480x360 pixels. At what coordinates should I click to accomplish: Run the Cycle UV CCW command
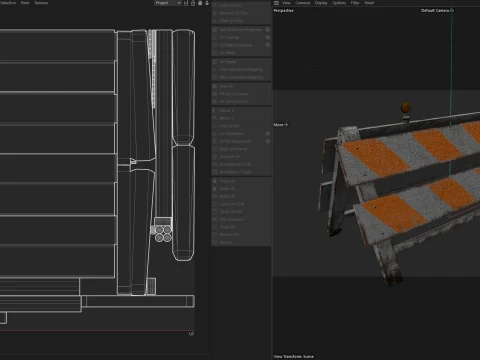(241, 204)
